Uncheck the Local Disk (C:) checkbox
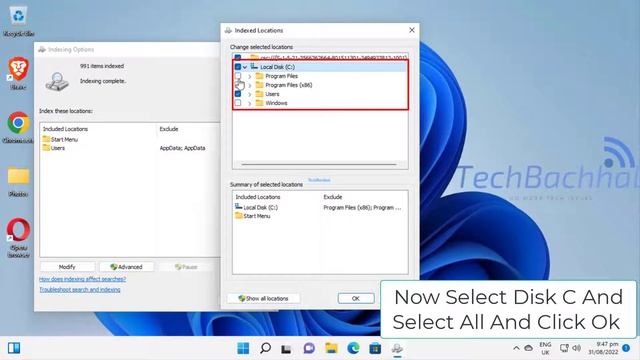This screenshot has width=640, height=360. pos(238,67)
